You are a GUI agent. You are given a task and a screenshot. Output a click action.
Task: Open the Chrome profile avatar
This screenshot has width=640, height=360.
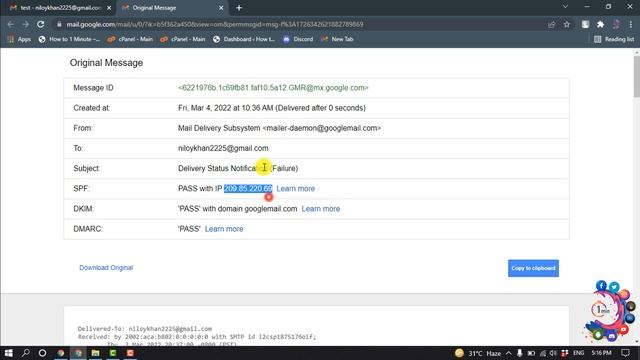616,24
